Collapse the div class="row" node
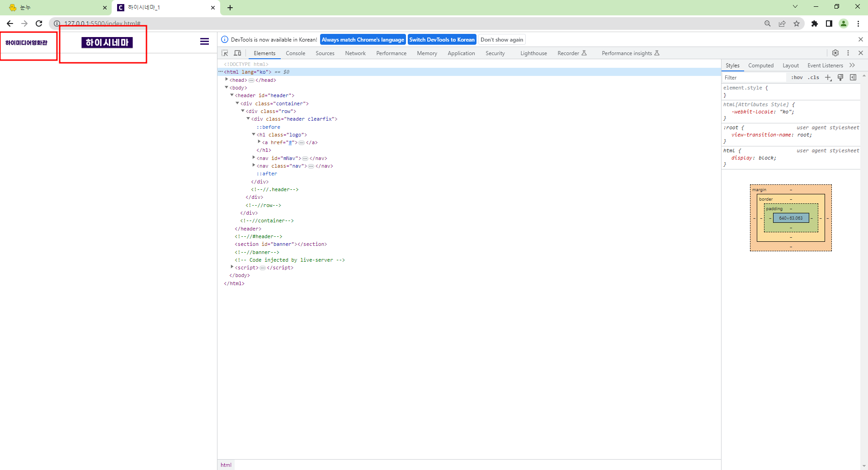 (243, 111)
